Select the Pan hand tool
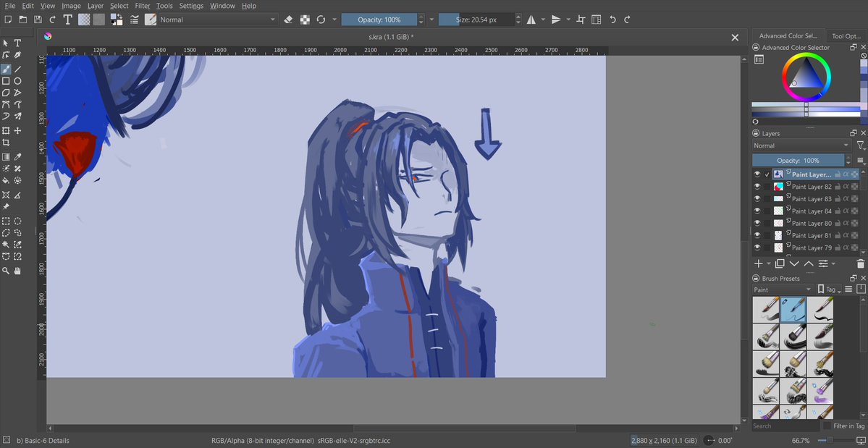868x448 pixels. point(17,271)
